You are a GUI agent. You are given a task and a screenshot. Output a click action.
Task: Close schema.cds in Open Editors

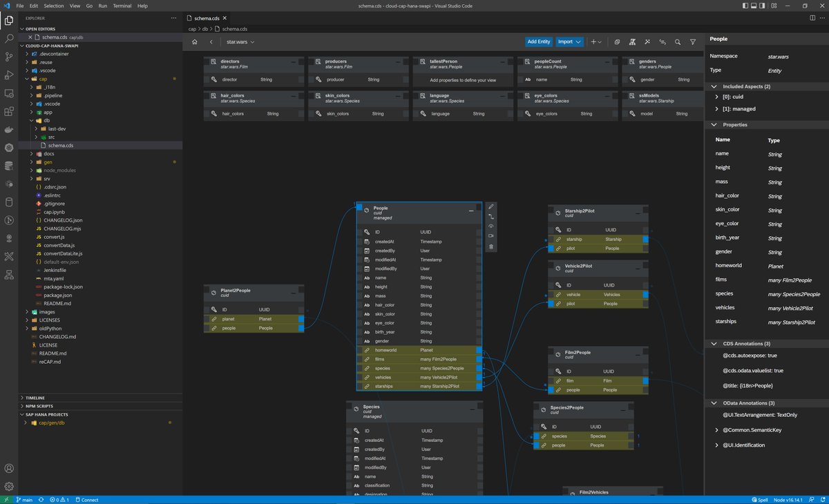[30, 37]
